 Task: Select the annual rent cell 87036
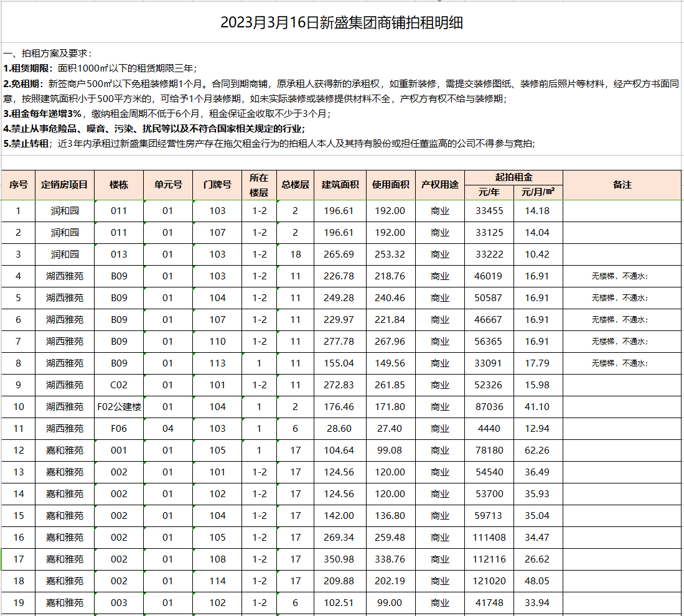coord(489,407)
